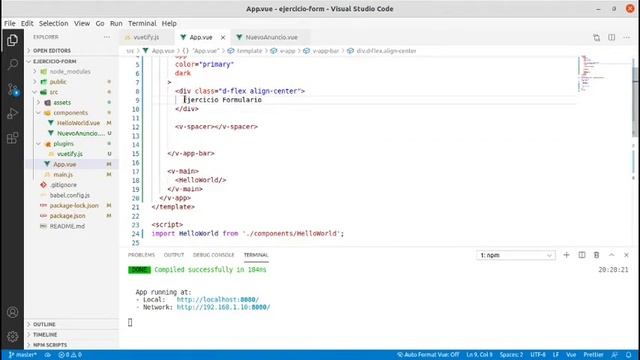Open main.js in the explorer
640x360 pixels.
click(63, 175)
